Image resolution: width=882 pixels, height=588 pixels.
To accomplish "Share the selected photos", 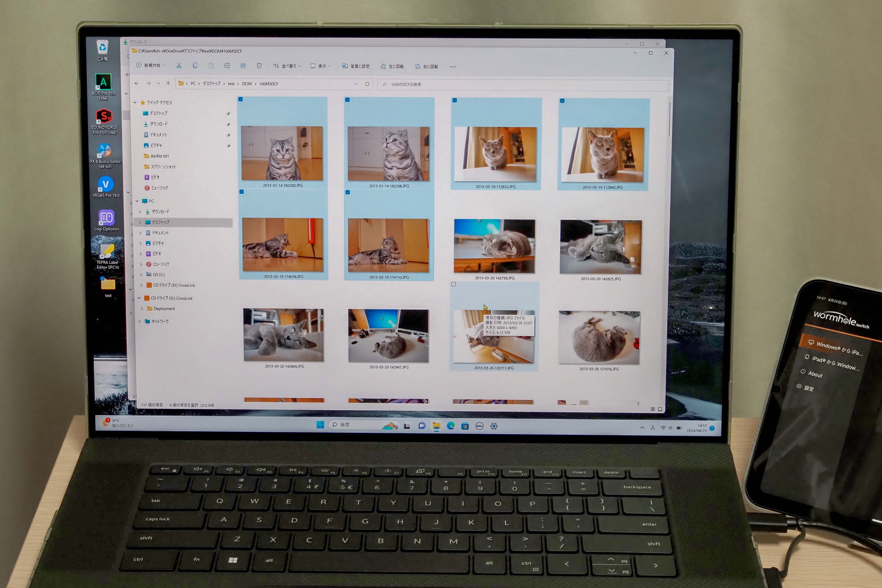I will 243,66.
